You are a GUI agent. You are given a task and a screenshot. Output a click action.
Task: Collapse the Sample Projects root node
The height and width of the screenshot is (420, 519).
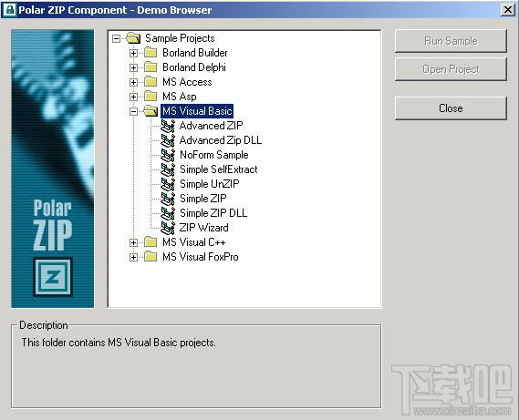[116, 38]
